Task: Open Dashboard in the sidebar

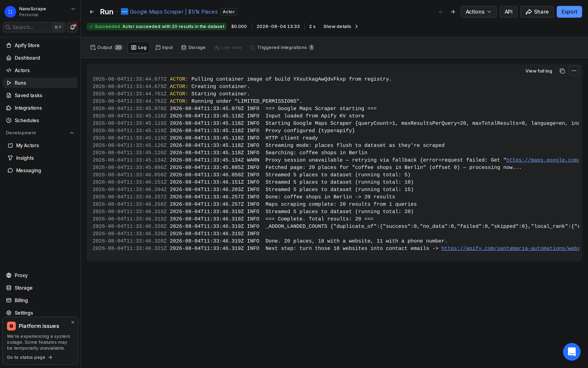Action: tap(40, 58)
